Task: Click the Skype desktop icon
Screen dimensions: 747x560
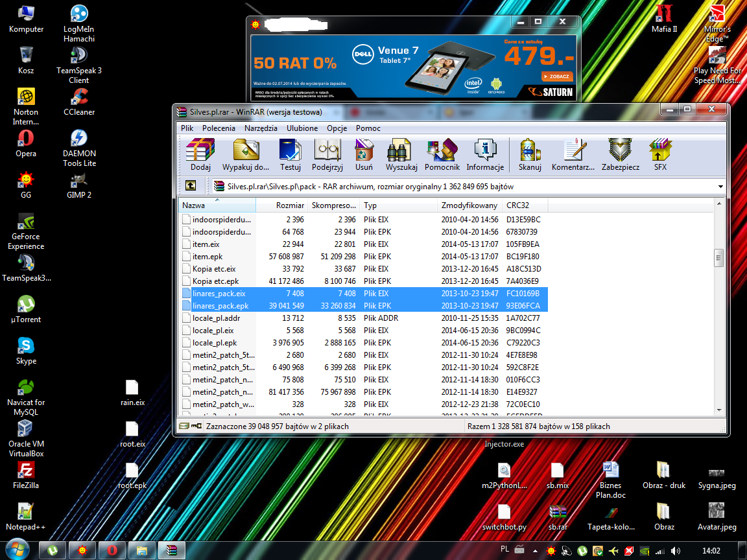Action: (26, 351)
